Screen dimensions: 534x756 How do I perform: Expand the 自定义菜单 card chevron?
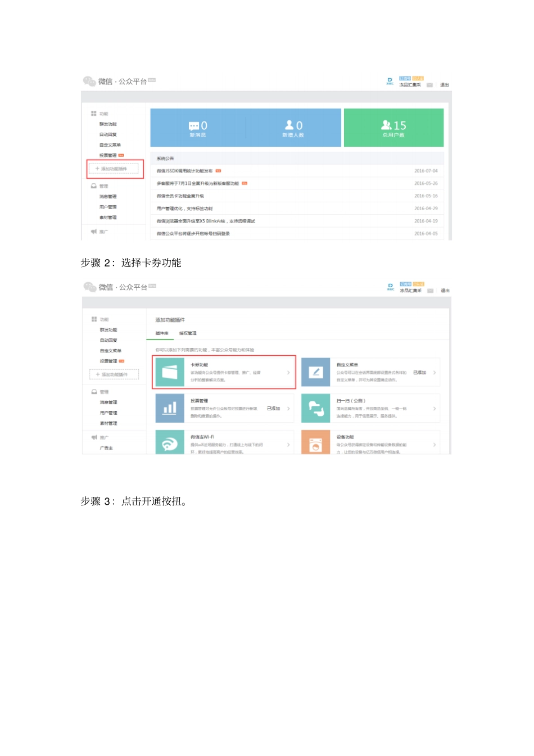435,373
